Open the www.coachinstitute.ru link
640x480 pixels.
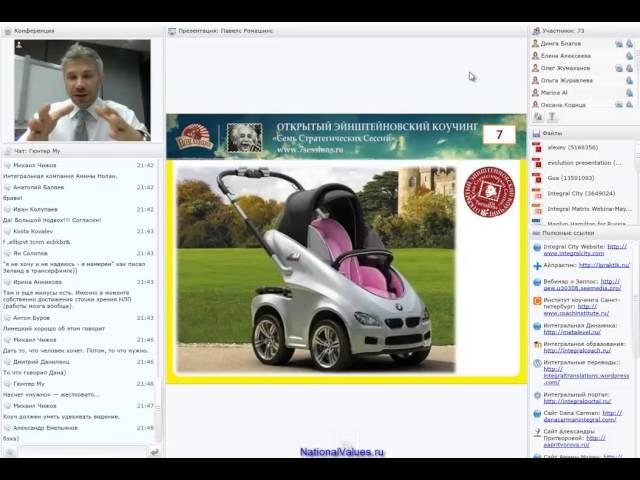[x=576, y=313]
